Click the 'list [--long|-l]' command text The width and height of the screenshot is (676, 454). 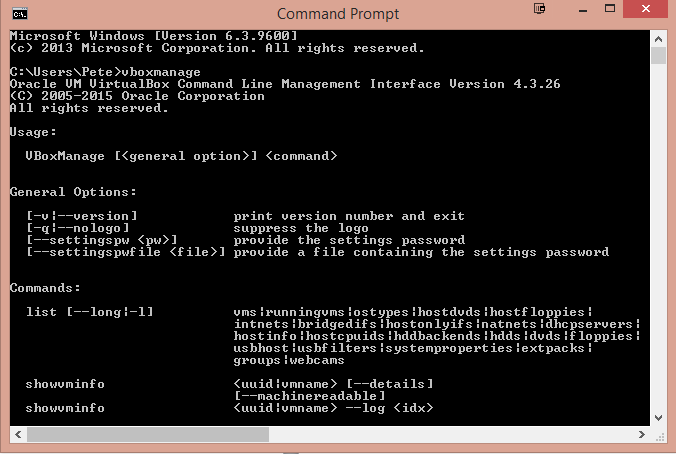pos(90,312)
